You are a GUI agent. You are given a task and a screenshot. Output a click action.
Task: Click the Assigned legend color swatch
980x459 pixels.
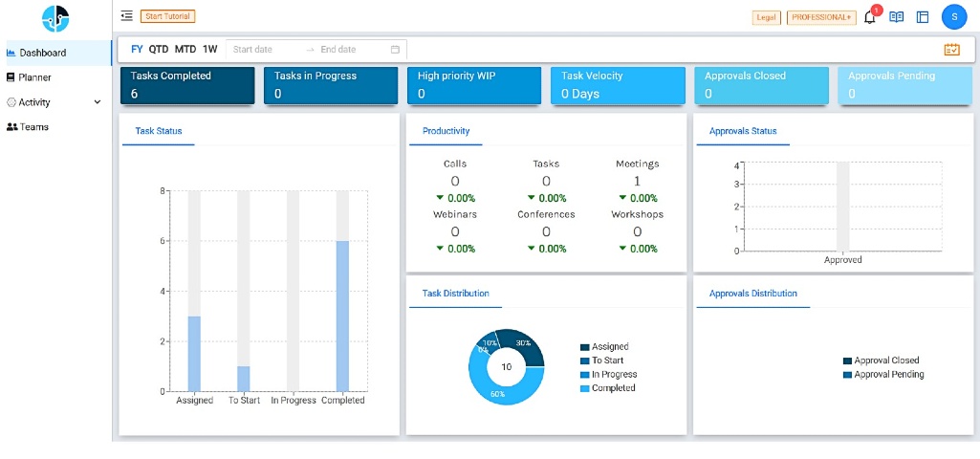click(585, 347)
